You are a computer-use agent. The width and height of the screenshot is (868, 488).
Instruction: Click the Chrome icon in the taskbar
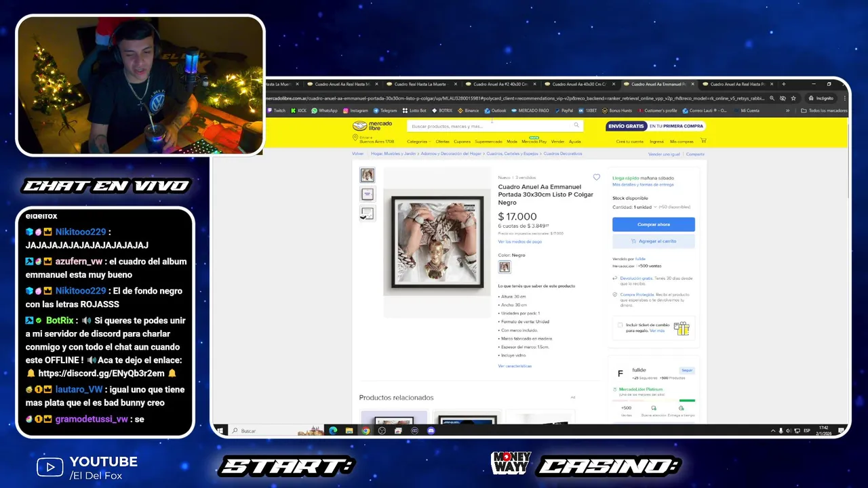pyautogui.click(x=366, y=430)
